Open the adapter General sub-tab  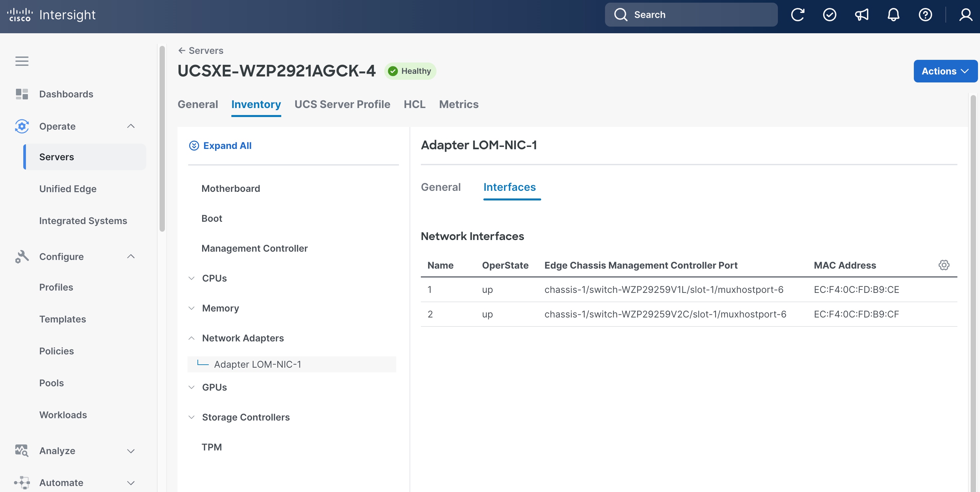440,187
